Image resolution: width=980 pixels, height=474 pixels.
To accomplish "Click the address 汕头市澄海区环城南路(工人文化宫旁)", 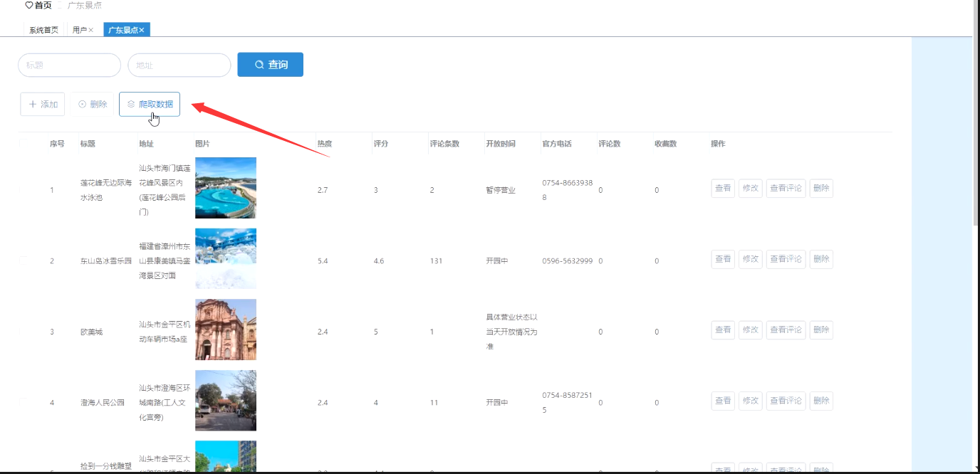I will coord(165,403).
